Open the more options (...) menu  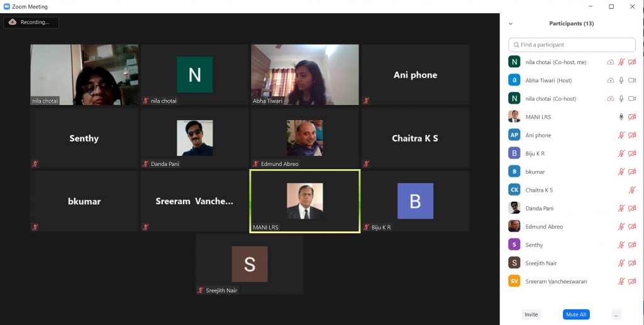tap(616, 315)
